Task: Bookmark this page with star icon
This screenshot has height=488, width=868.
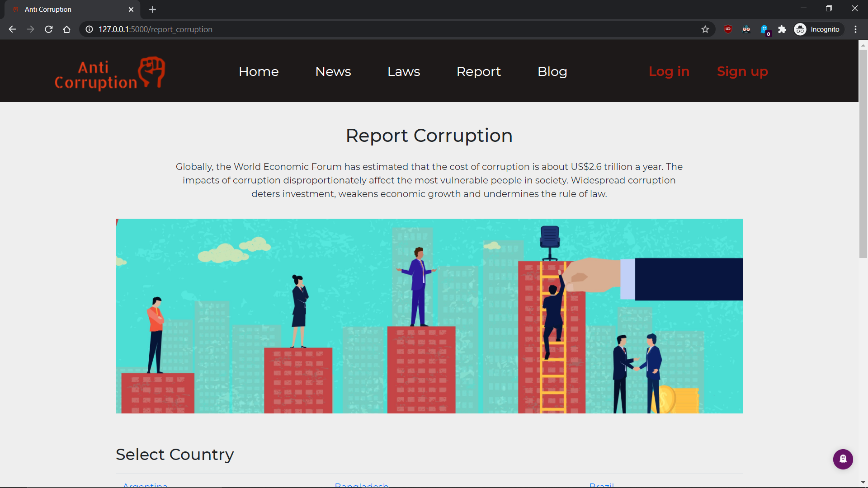Action: (705, 29)
